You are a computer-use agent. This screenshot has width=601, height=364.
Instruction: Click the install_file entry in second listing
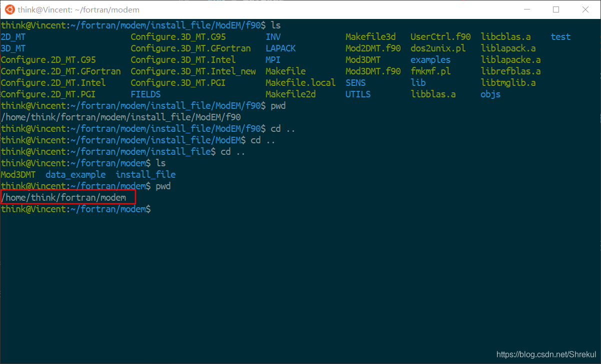tap(145, 174)
